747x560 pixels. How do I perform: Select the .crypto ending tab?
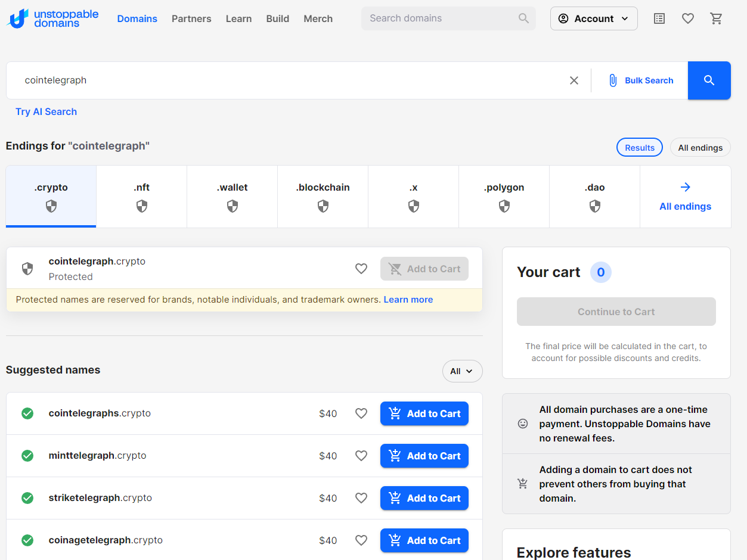click(x=51, y=197)
